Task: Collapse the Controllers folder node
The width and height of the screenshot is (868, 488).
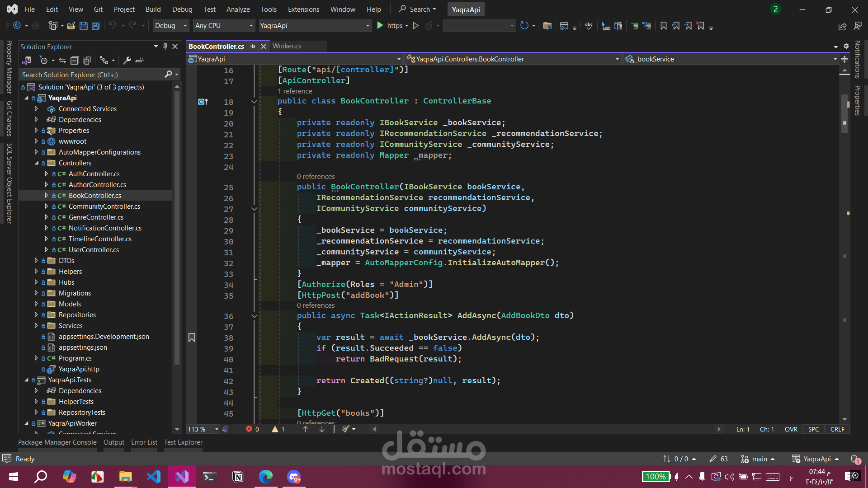Action: [x=36, y=163]
